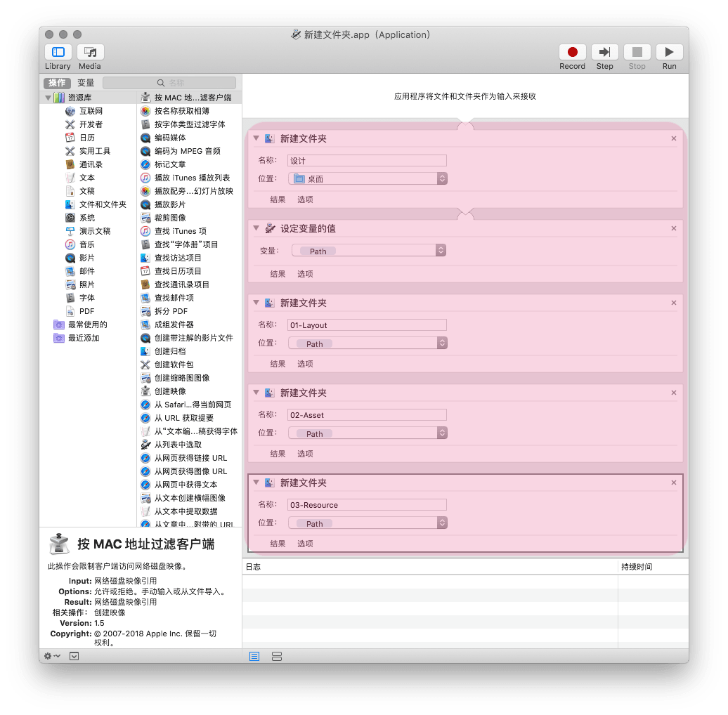Collapse the 设定变量的值 action

point(256,228)
